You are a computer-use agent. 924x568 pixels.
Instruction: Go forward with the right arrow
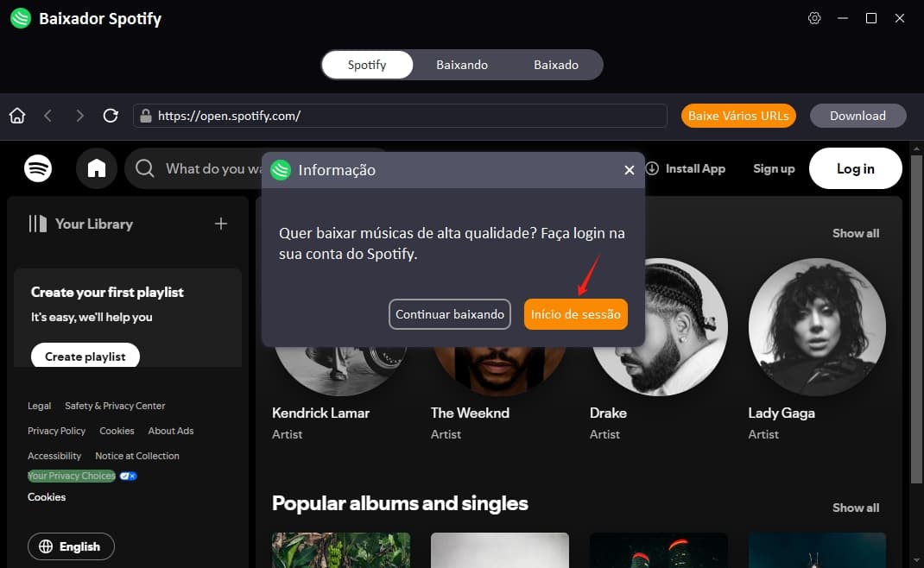(x=79, y=116)
